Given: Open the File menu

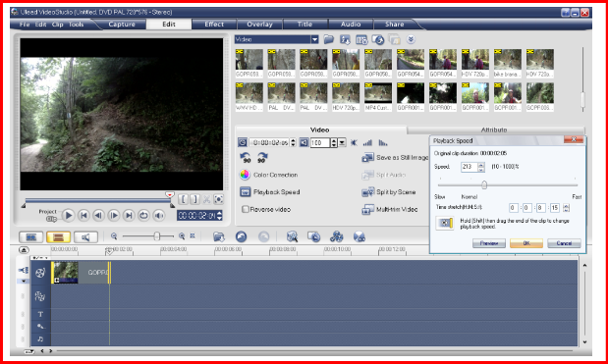Looking at the screenshot, I should 25,25.
